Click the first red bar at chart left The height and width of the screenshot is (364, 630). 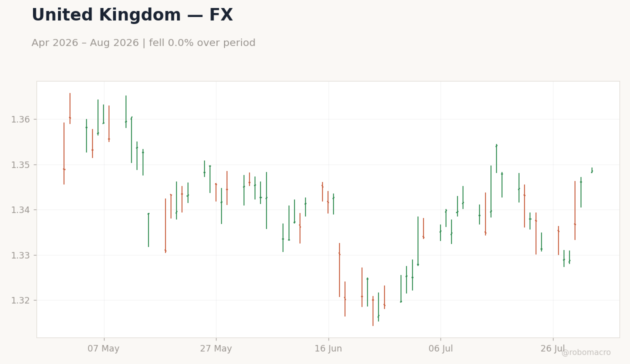click(x=64, y=153)
